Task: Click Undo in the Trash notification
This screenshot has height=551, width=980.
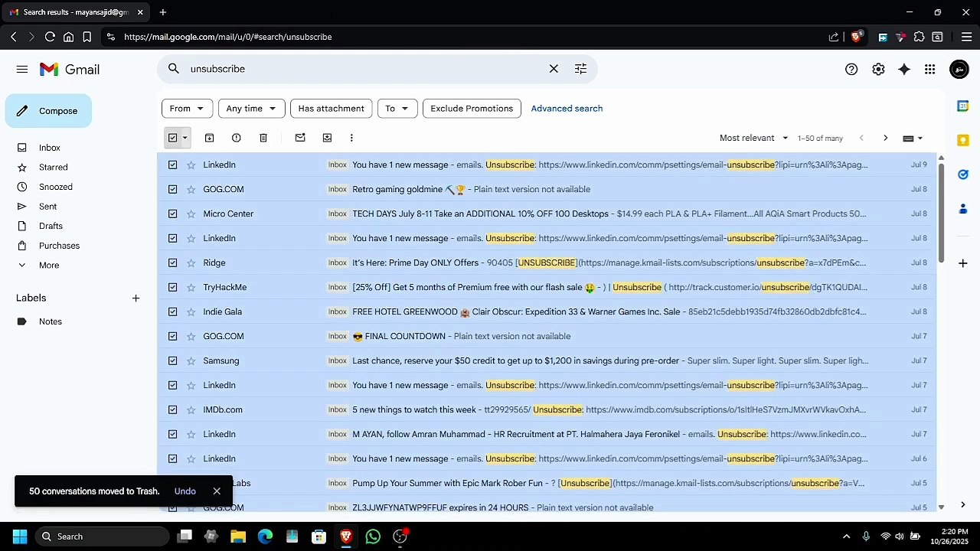Action: (185, 491)
